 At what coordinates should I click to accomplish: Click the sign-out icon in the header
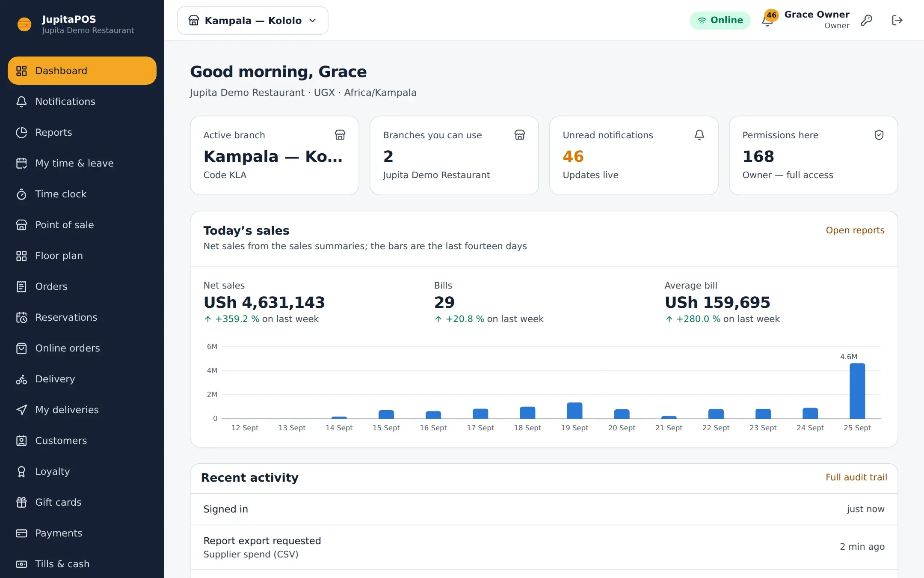point(897,20)
